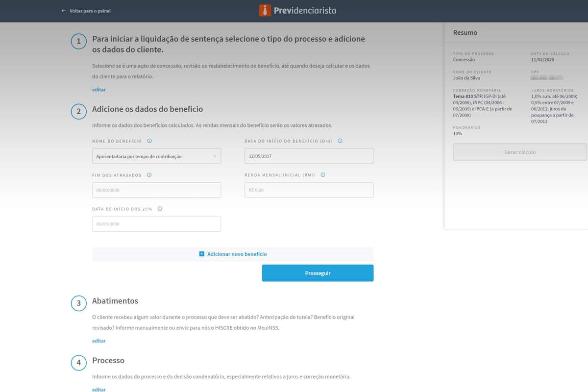The width and height of the screenshot is (588, 392).
Task: Click the Previdenciarista tie logo in the header
Action: 265,10
